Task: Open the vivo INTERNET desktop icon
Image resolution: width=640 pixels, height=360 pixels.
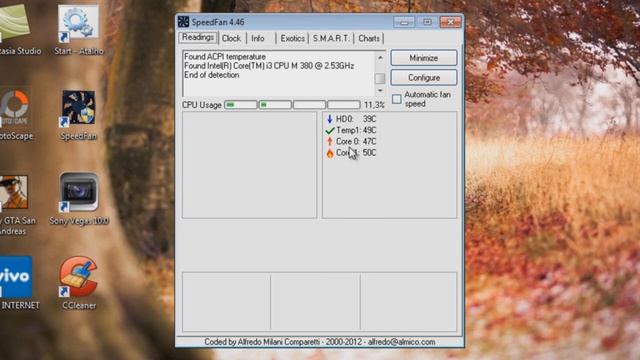Action: tap(16, 277)
